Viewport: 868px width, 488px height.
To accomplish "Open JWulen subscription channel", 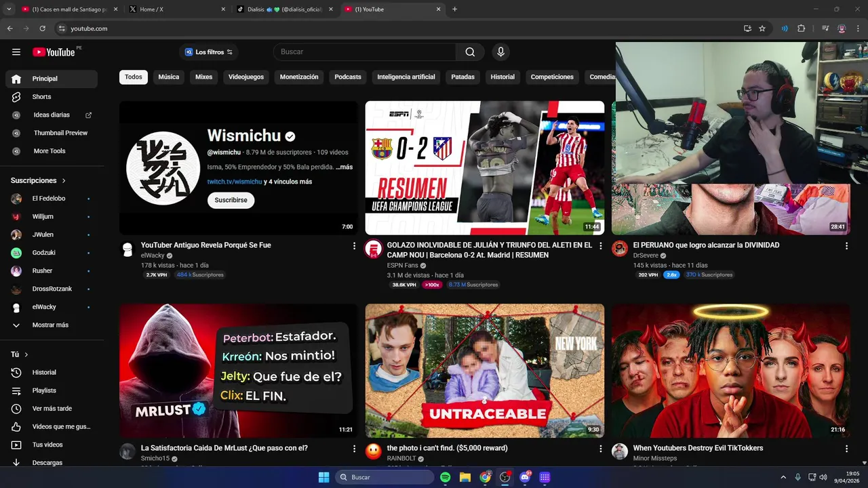I will (x=52, y=235).
